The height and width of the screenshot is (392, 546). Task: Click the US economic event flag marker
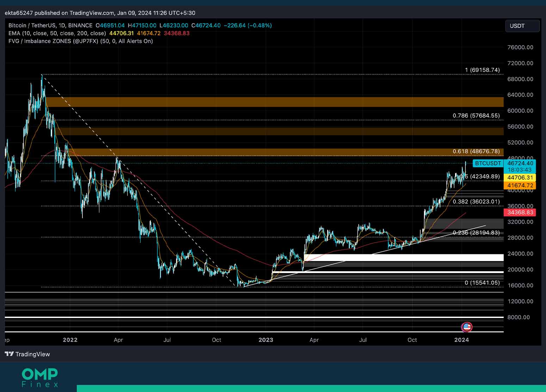pos(467,327)
